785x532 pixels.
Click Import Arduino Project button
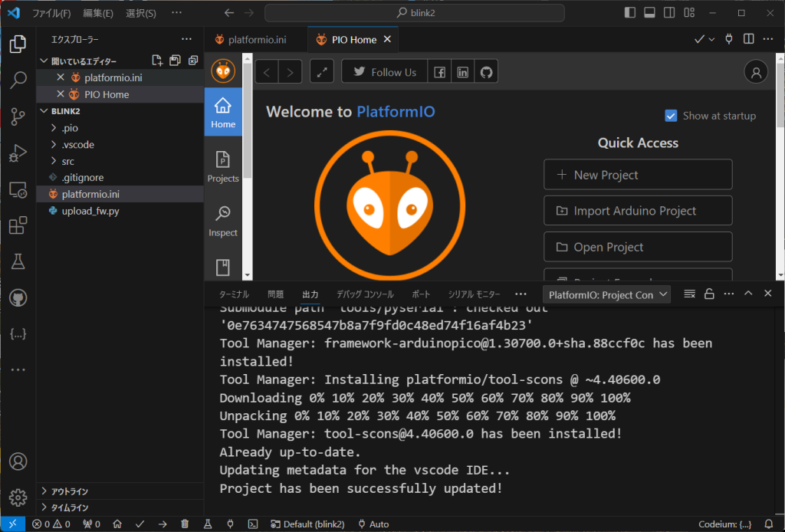click(x=638, y=211)
